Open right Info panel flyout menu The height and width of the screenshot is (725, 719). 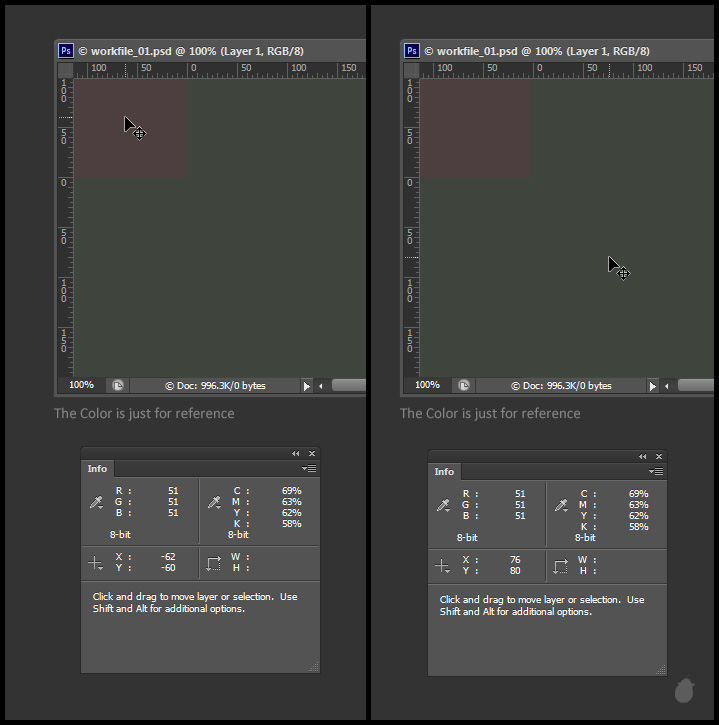coord(656,471)
